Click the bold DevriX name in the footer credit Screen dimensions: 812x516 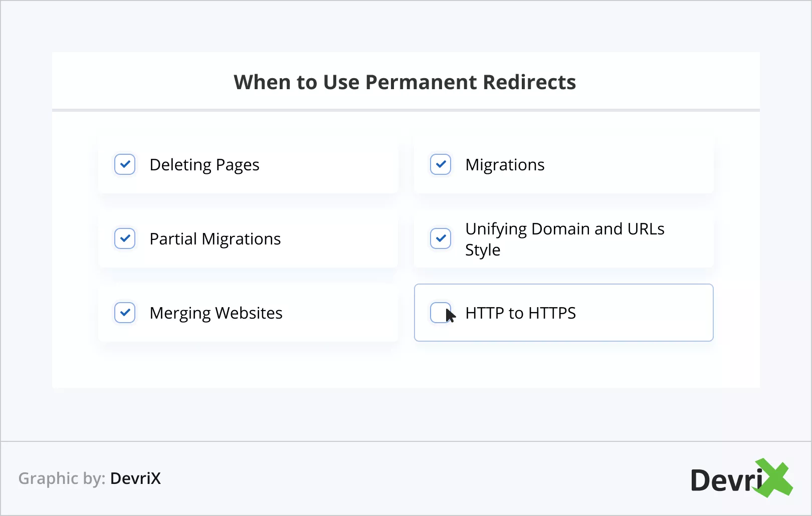point(135,478)
